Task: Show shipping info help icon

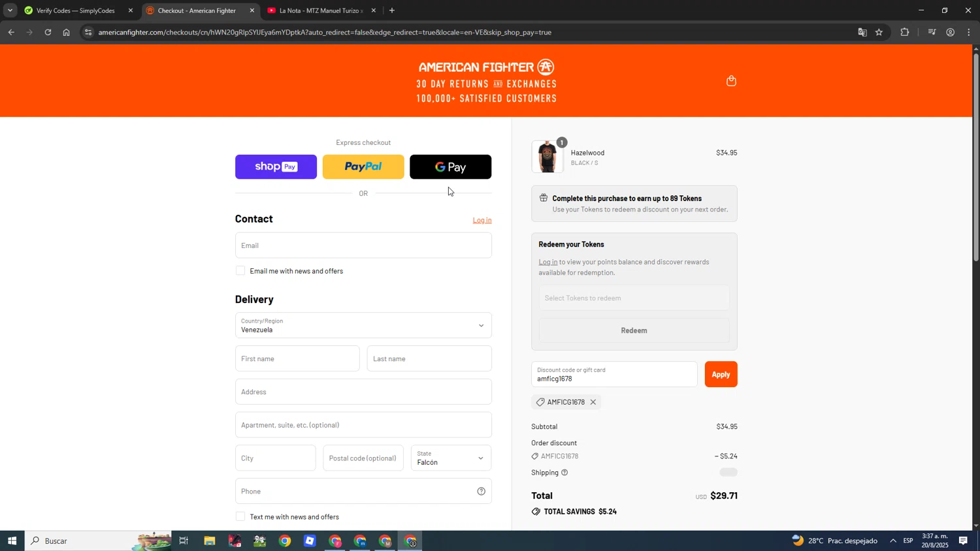Action: [564, 473]
